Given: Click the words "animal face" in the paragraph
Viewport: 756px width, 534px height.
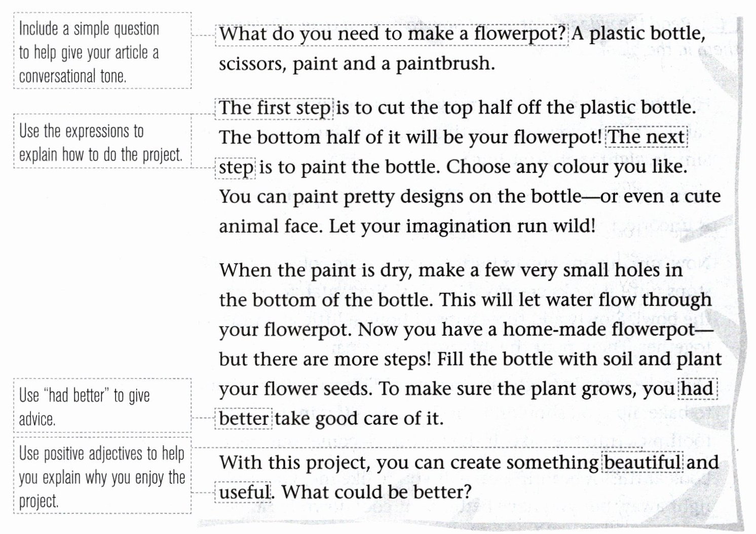Looking at the screenshot, I should 271,226.
